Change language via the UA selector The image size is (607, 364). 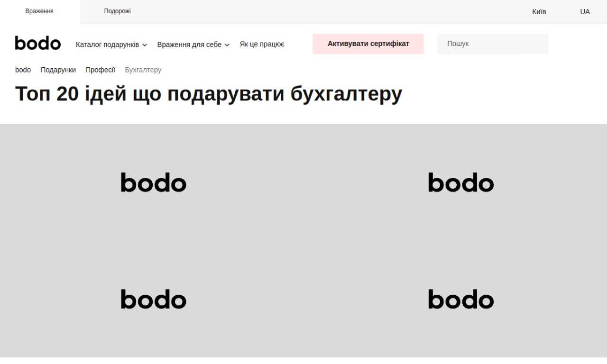click(x=585, y=12)
